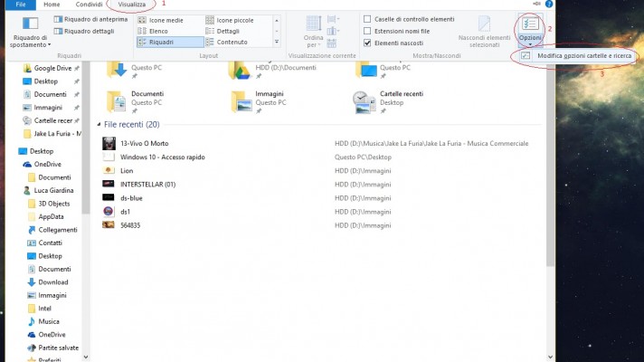Click scroll down arrow of navigation pane

pyautogui.click(x=85, y=357)
